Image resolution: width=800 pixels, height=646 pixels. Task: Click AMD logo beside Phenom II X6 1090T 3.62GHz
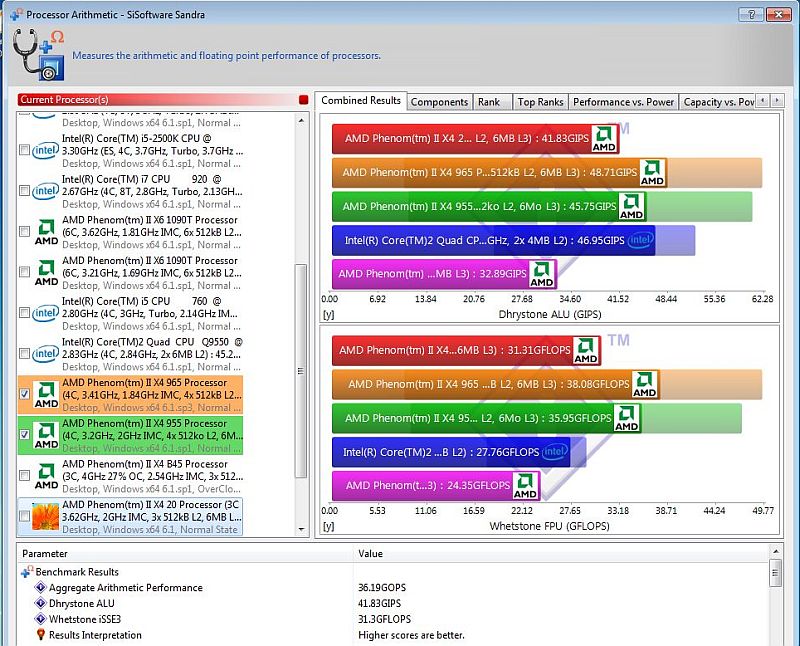(46, 232)
